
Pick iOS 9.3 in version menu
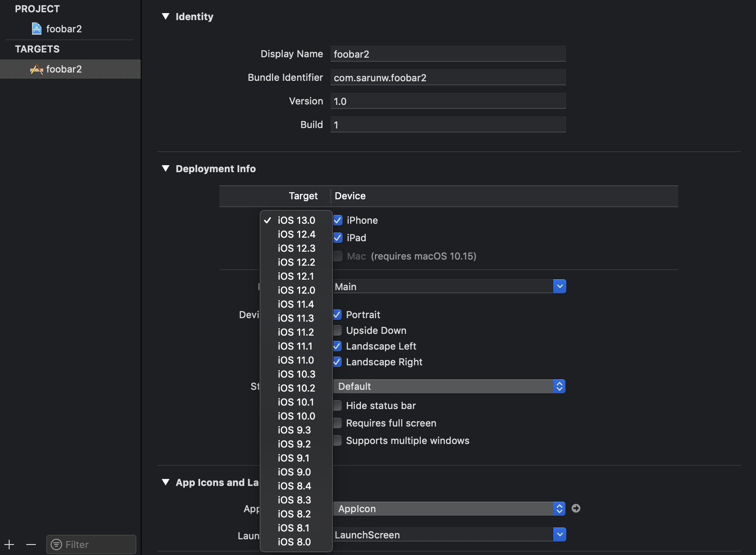click(x=294, y=430)
